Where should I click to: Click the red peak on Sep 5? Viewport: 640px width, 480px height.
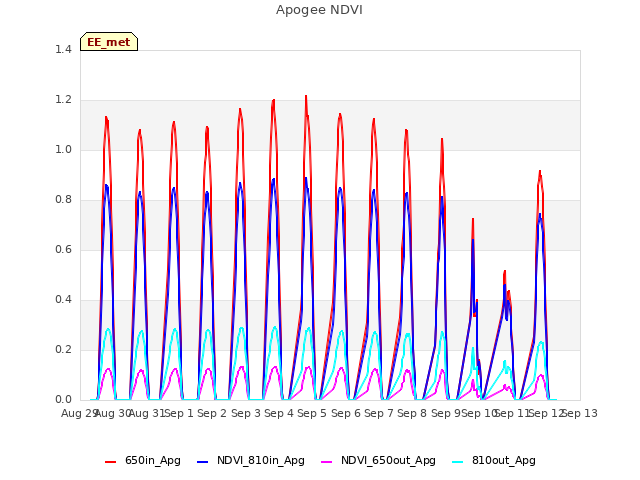306,96
